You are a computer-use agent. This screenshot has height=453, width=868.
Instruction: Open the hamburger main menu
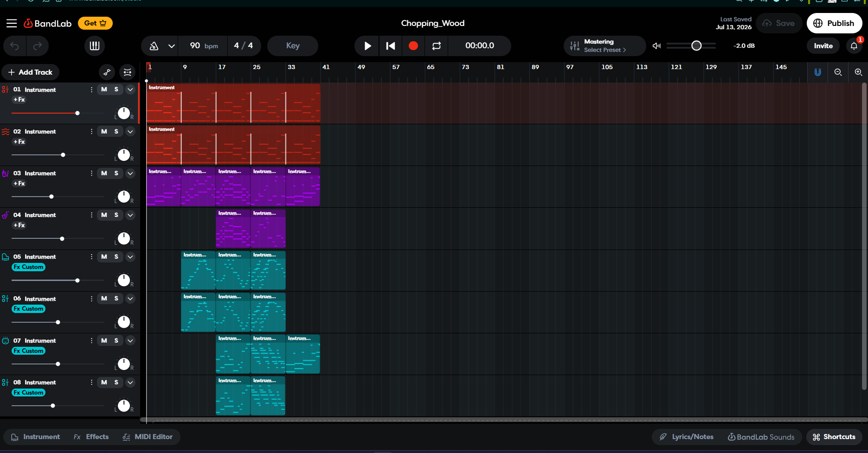[x=12, y=23]
